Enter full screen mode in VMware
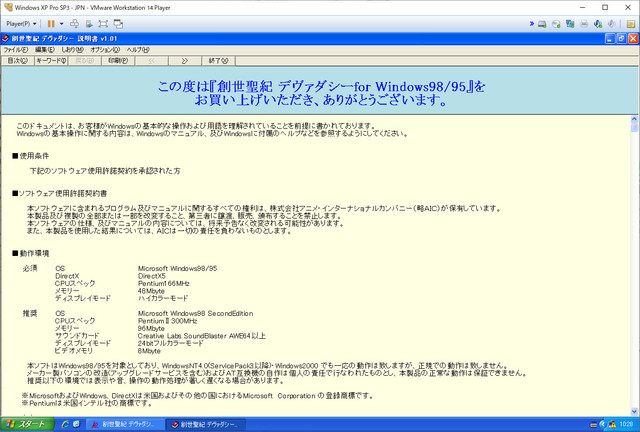Image resolution: width=640 pixels, height=432 pixels. pyautogui.click(x=103, y=24)
